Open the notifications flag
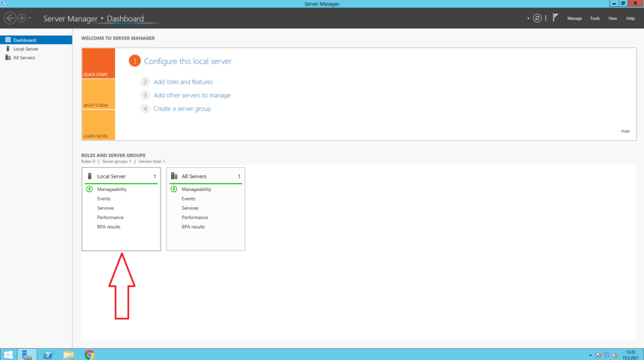The height and width of the screenshot is (360, 644). pos(555,18)
